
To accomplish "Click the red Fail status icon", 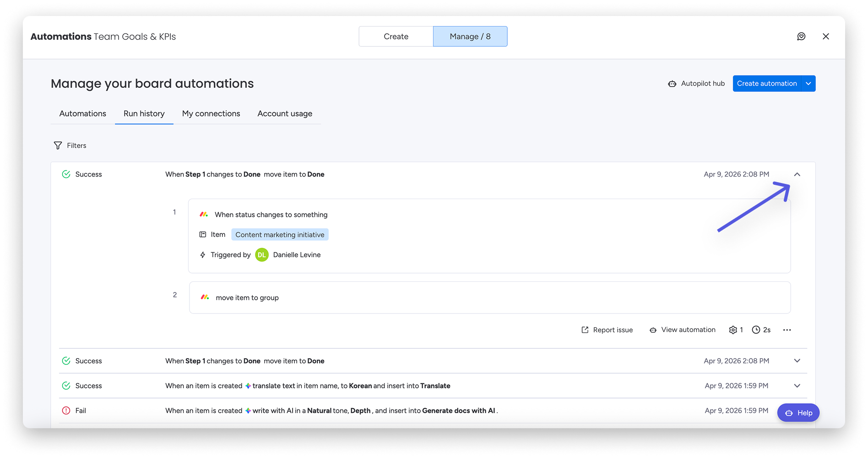I will click(x=66, y=410).
